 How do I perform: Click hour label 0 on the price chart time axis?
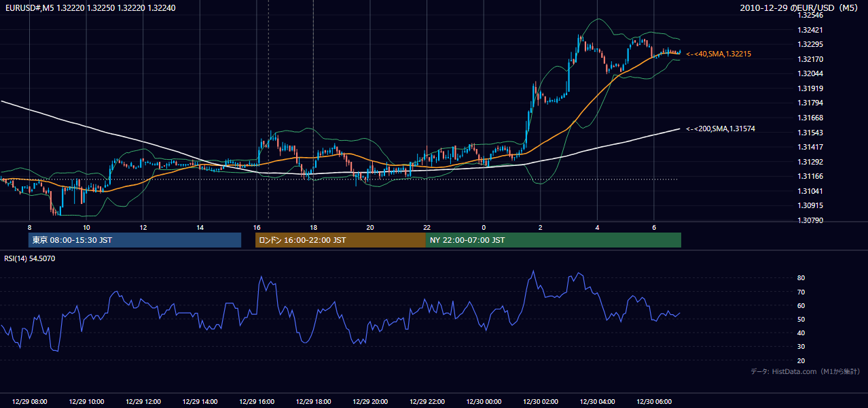click(x=484, y=227)
